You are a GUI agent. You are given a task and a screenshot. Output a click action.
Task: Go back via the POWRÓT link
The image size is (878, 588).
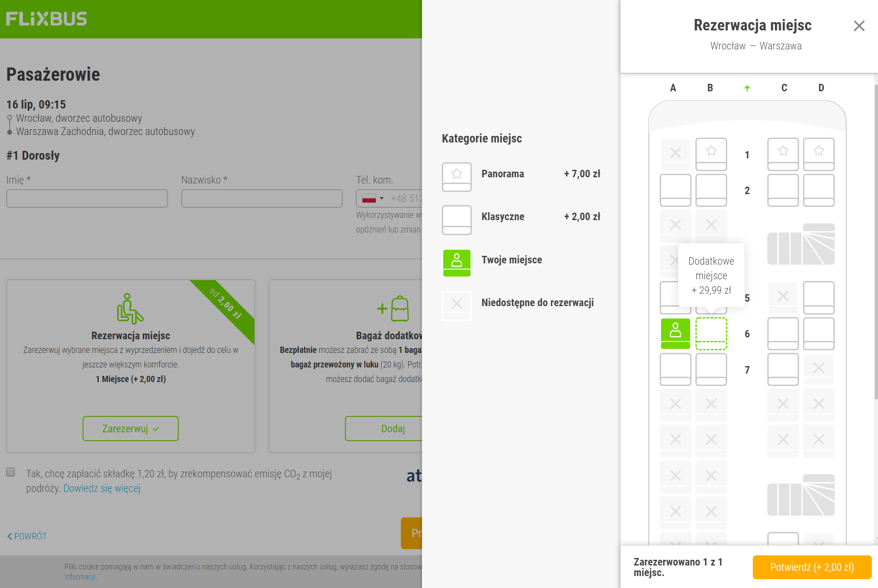(27, 536)
